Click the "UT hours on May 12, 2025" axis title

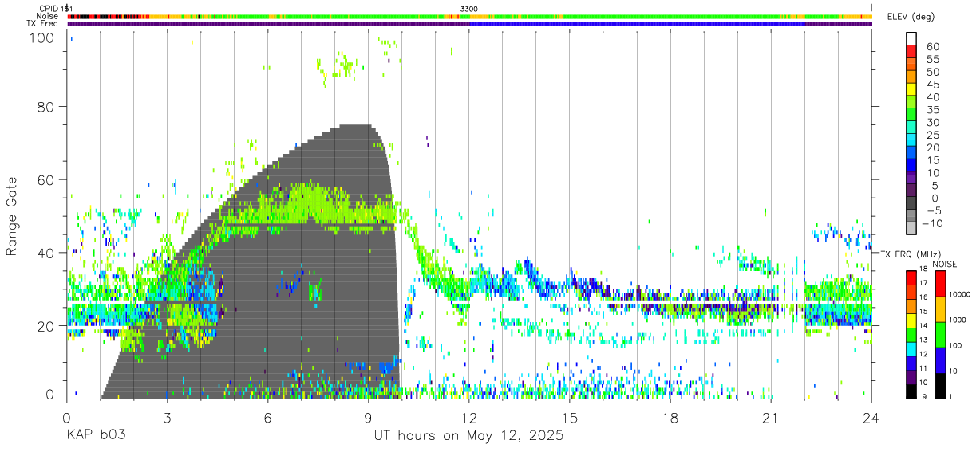click(x=469, y=436)
